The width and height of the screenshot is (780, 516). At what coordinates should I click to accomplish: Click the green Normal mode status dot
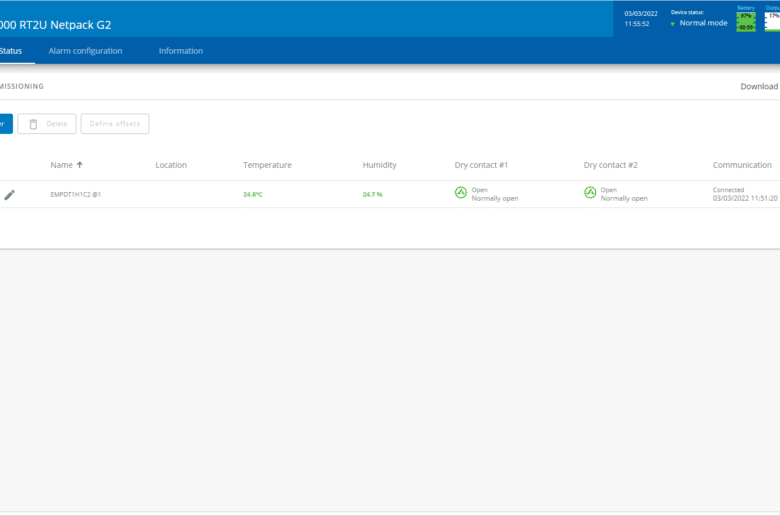coord(673,24)
